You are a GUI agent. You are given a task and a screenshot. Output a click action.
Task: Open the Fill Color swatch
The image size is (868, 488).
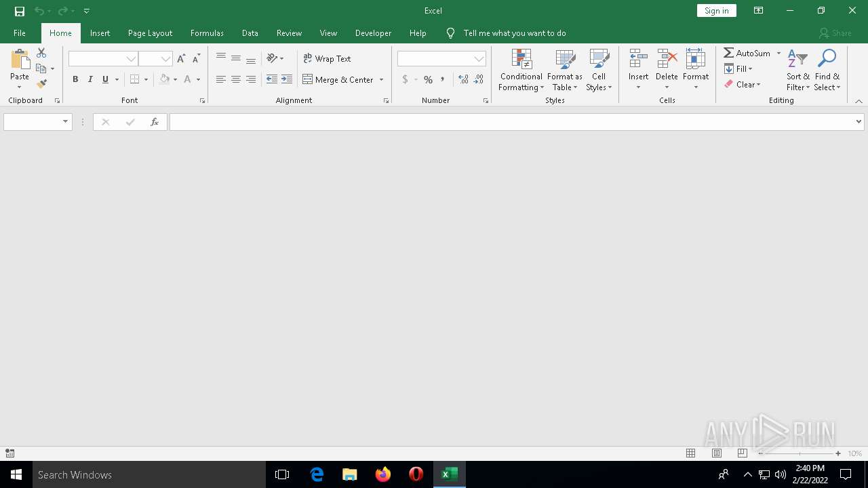[x=164, y=79]
